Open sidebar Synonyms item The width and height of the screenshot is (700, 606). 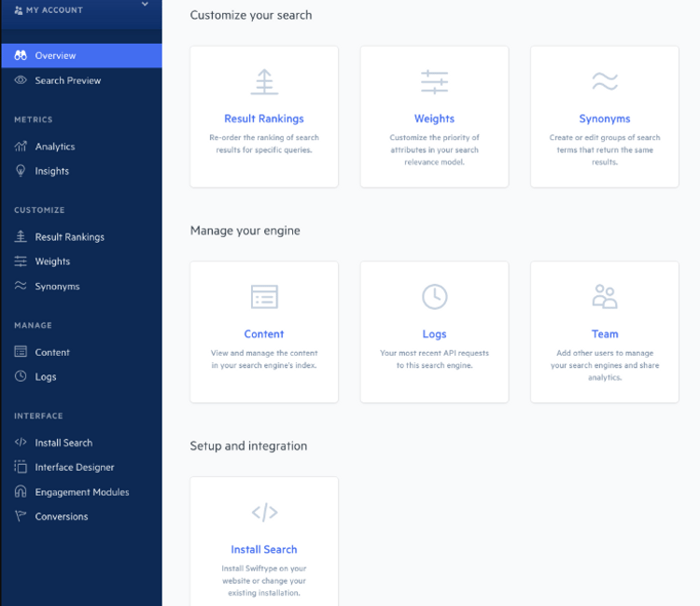pyautogui.click(x=82, y=286)
